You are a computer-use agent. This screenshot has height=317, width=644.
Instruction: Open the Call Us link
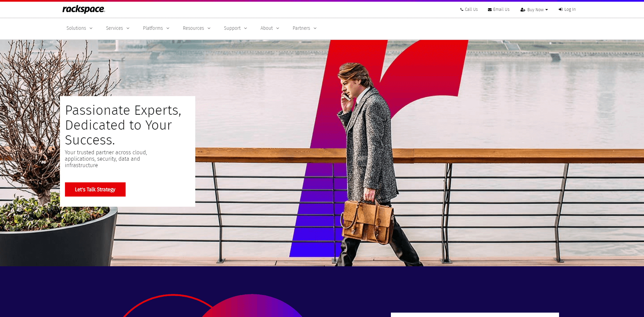point(471,9)
